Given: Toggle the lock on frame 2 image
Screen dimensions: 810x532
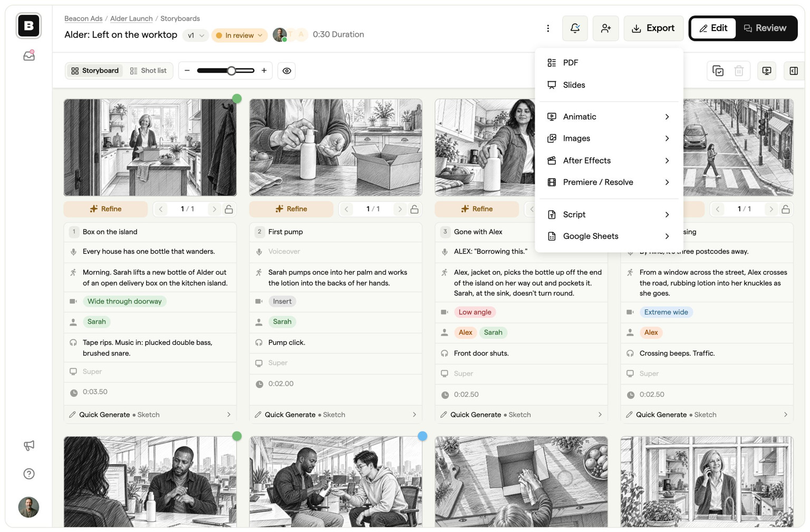Looking at the screenshot, I should tap(414, 209).
